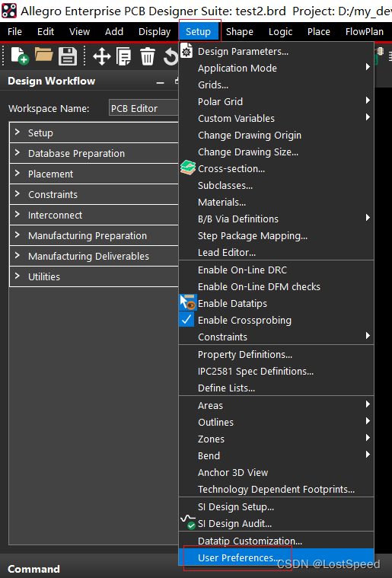Select Change Drawing Origin
This screenshot has width=392, height=578.
(x=276, y=136)
